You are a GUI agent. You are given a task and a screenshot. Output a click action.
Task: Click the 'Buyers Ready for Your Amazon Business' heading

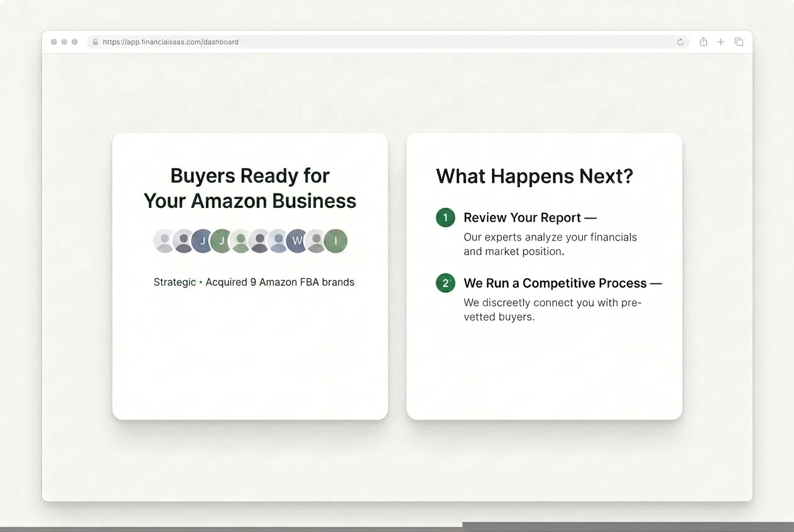point(250,188)
